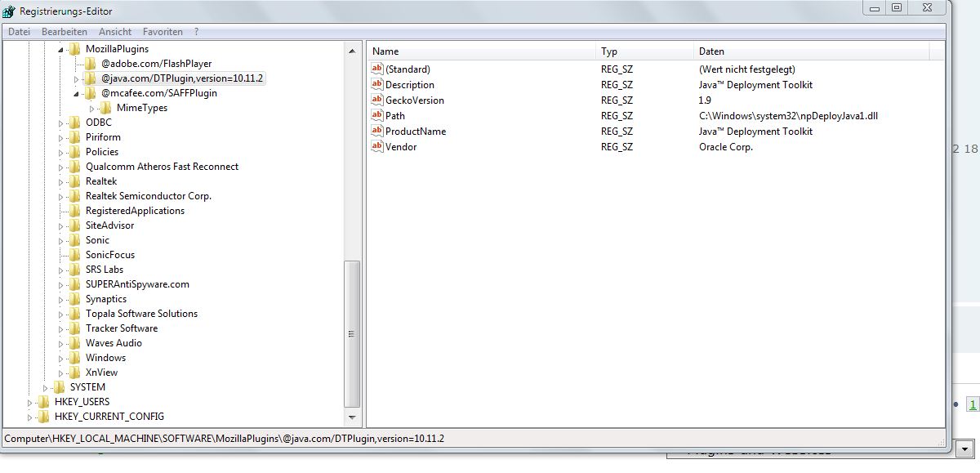The width and height of the screenshot is (980, 473).
Task: Select the XnView key
Action: (102, 373)
